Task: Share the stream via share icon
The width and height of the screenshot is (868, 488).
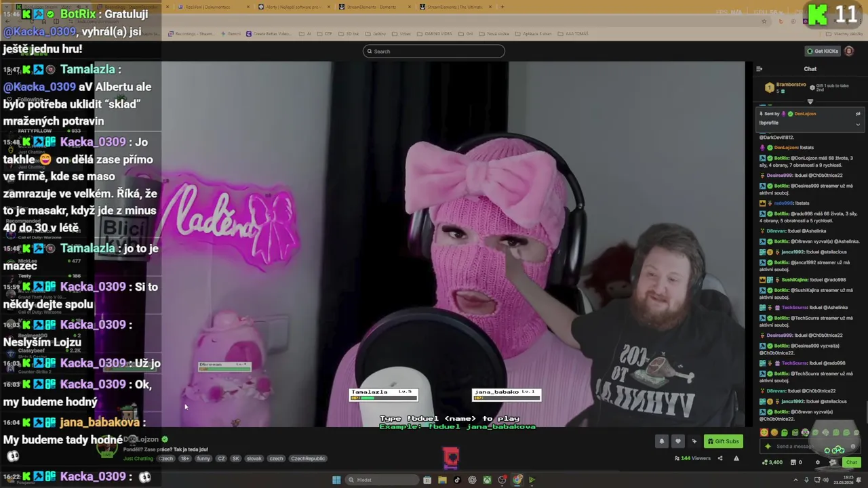Action: 720,458
